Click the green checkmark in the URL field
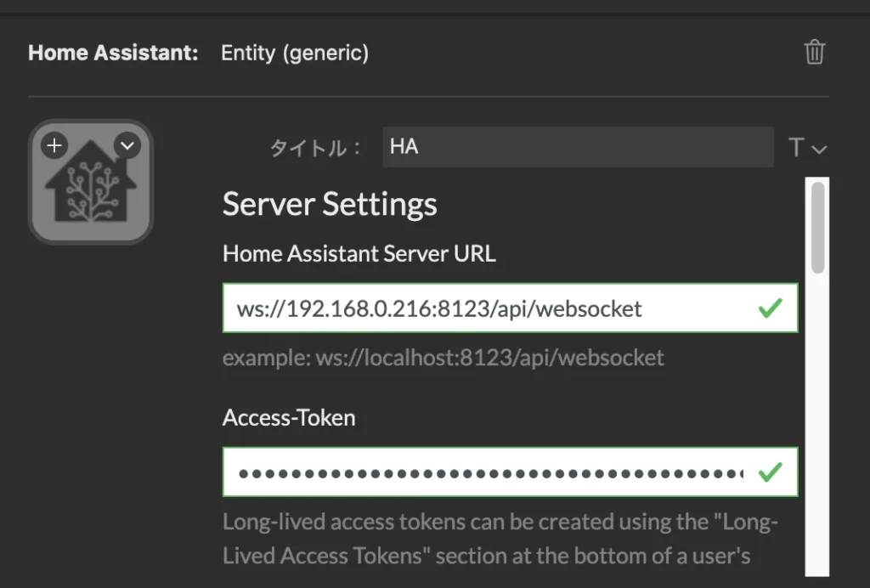870x588 pixels. point(770,308)
